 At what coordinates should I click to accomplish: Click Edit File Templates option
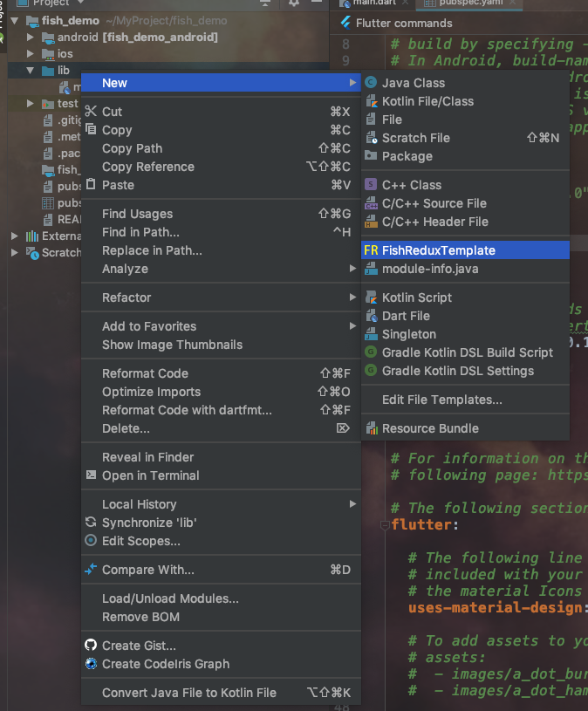tap(441, 400)
